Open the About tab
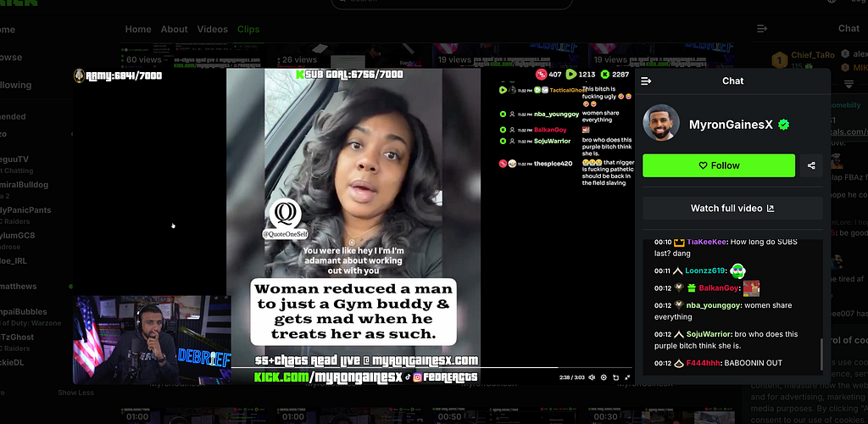868x424 pixels. pyautogui.click(x=174, y=30)
